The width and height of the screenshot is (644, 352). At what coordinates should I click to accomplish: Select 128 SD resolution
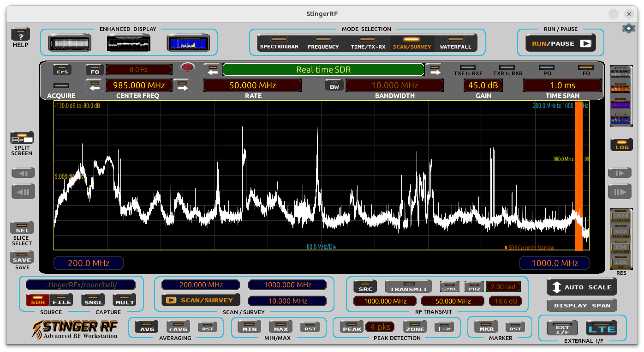[x=620, y=263]
